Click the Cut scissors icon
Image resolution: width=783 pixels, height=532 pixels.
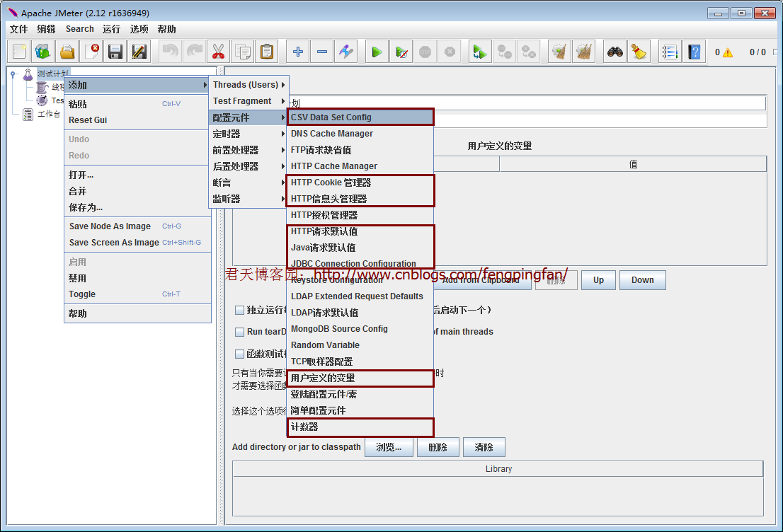tap(218, 52)
